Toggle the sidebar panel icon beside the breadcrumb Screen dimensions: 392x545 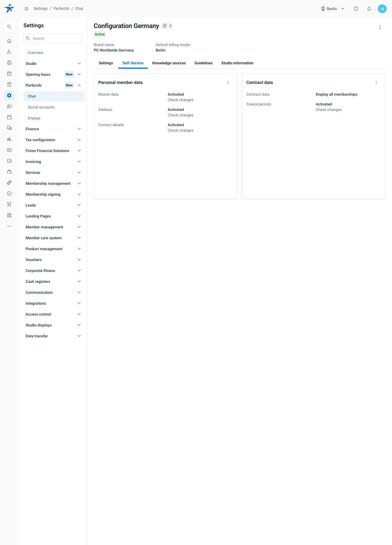pyautogui.click(x=26, y=9)
